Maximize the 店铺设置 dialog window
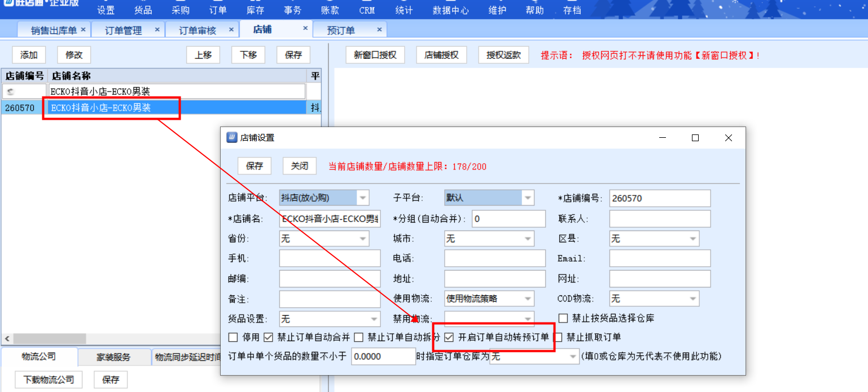 (695, 138)
